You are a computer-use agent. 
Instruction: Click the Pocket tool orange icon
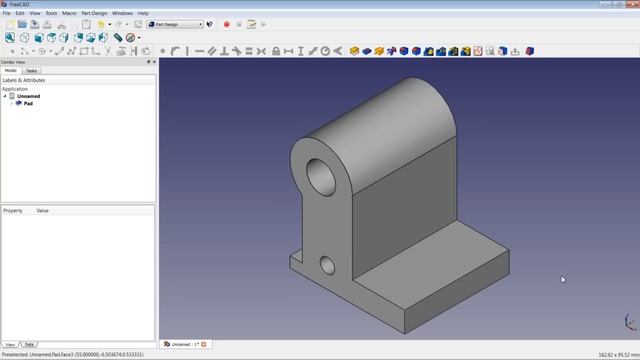point(379,51)
